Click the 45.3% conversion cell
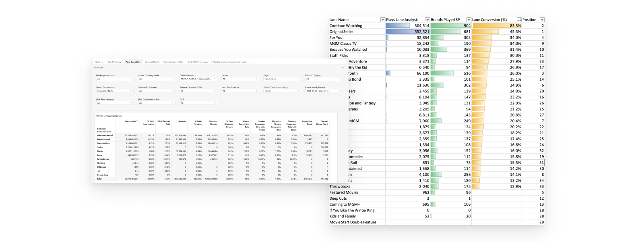The image size is (644, 242). pos(497,32)
